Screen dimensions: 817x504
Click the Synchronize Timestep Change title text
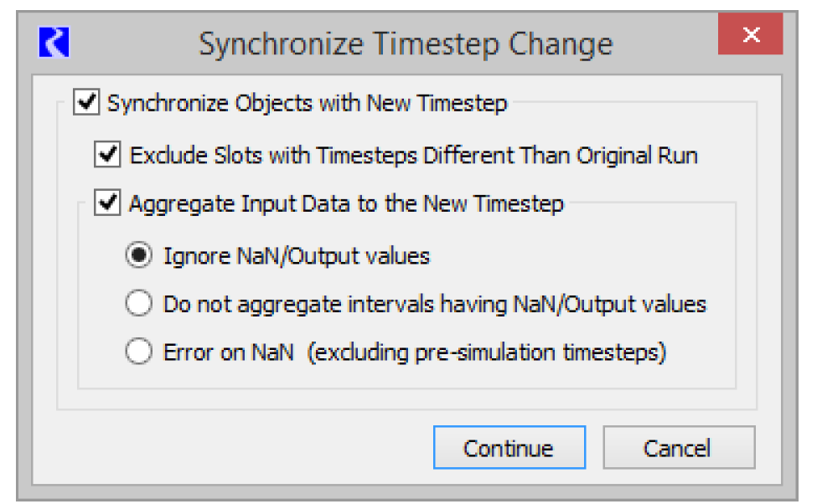406,44
